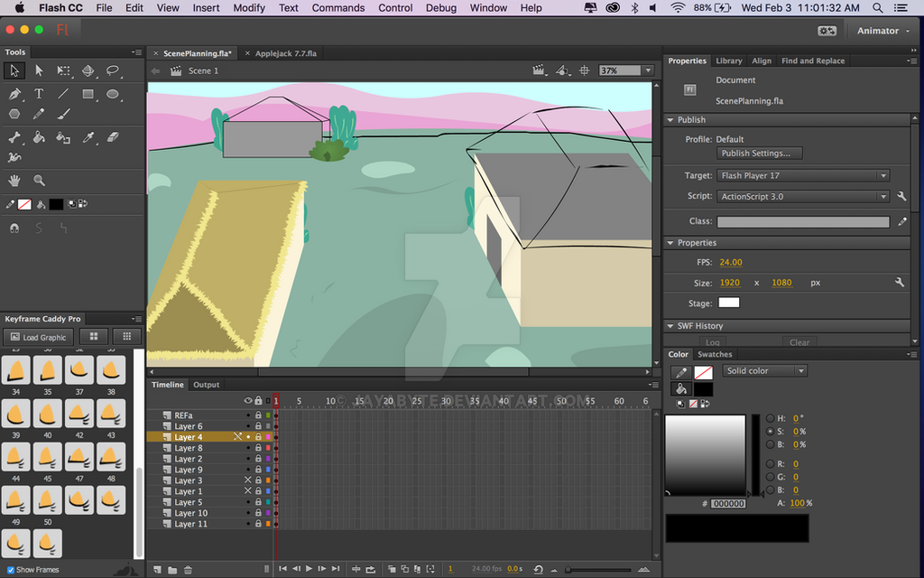Select the Hand tool
This screenshot has width=924, height=578.
[14, 181]
